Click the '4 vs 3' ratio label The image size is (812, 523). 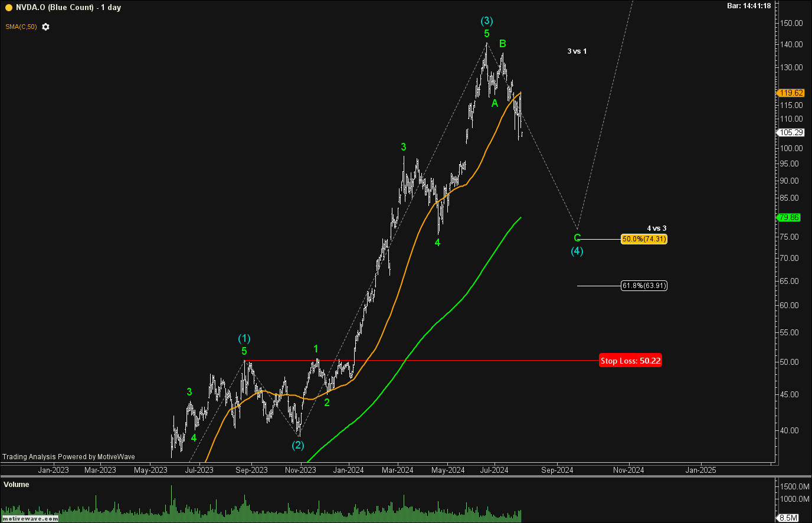pos(657,228)
